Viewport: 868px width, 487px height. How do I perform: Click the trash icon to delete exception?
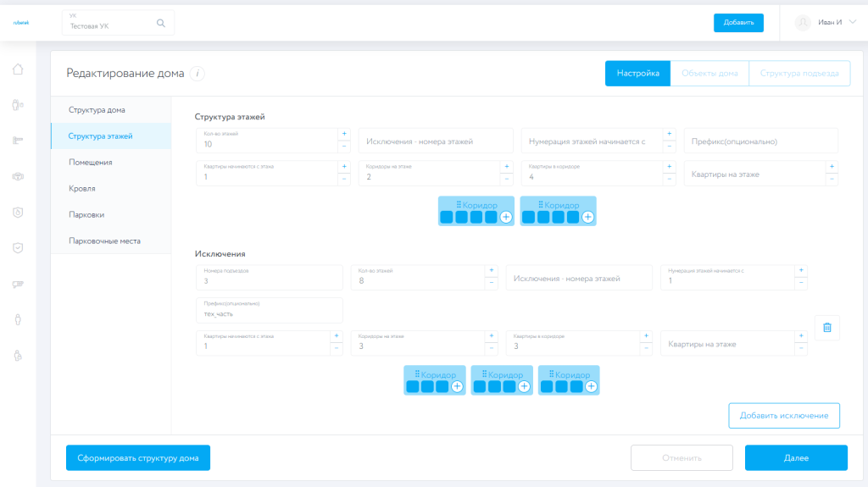[x=827, y=328]
